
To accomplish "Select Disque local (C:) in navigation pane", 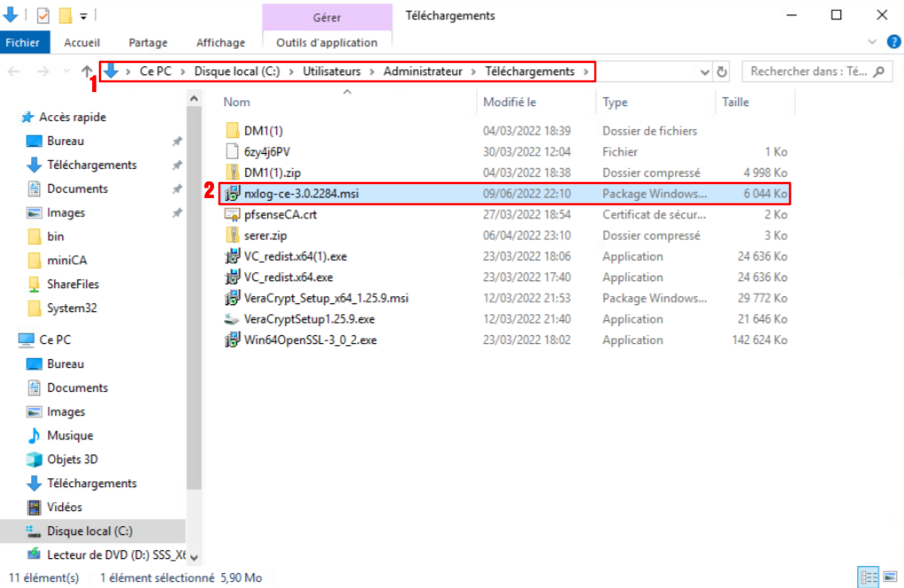I will pyautogui.click(x=89, y=531).
